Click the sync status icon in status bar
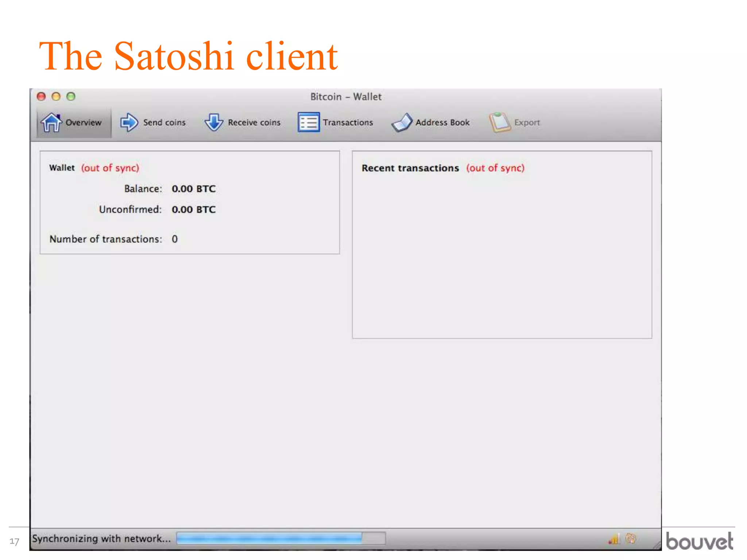The image size is (747, 560). pos(631,538)
